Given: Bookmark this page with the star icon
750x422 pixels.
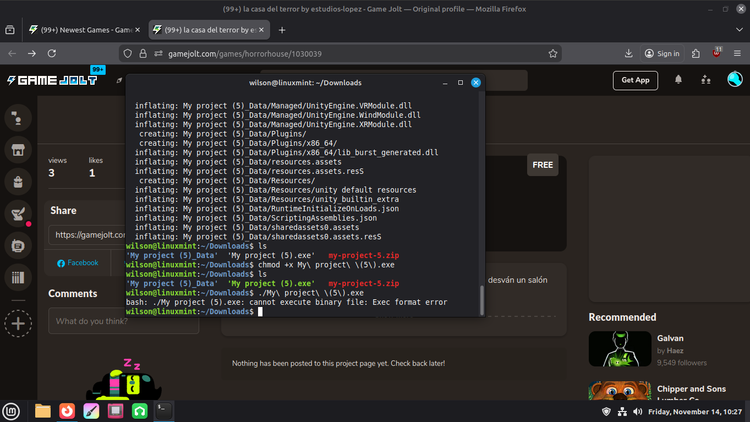Looking at the screenshot, I should pos(553,54).
